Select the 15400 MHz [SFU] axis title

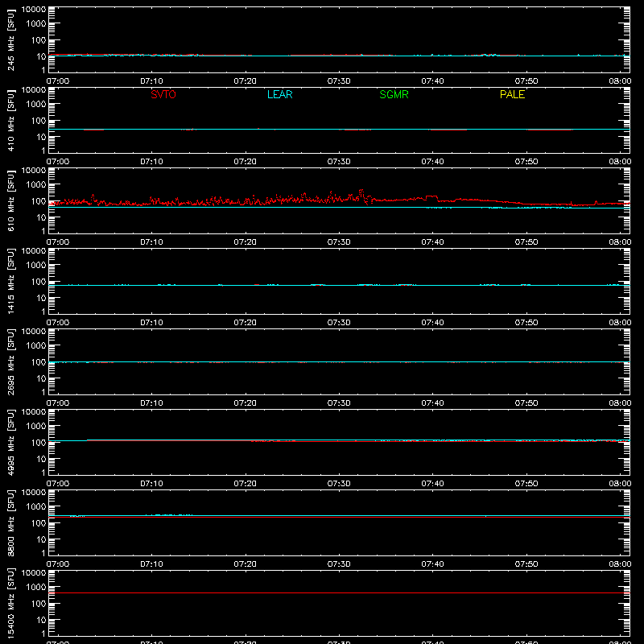coord(10,603)
